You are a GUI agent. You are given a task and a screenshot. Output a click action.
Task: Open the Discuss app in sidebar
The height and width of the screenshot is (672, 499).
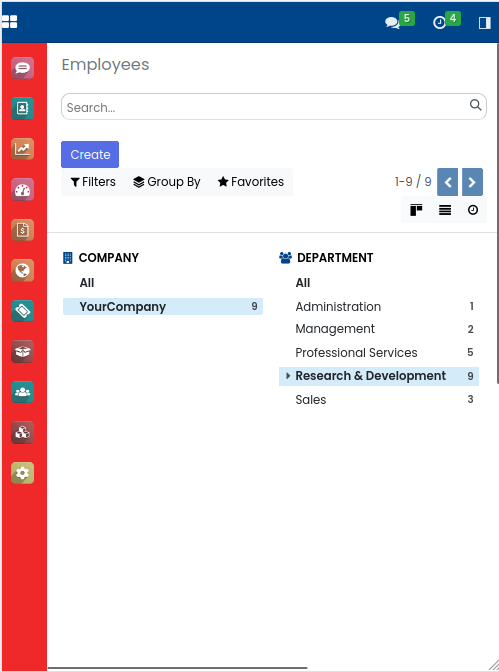[x=22, y=68]
